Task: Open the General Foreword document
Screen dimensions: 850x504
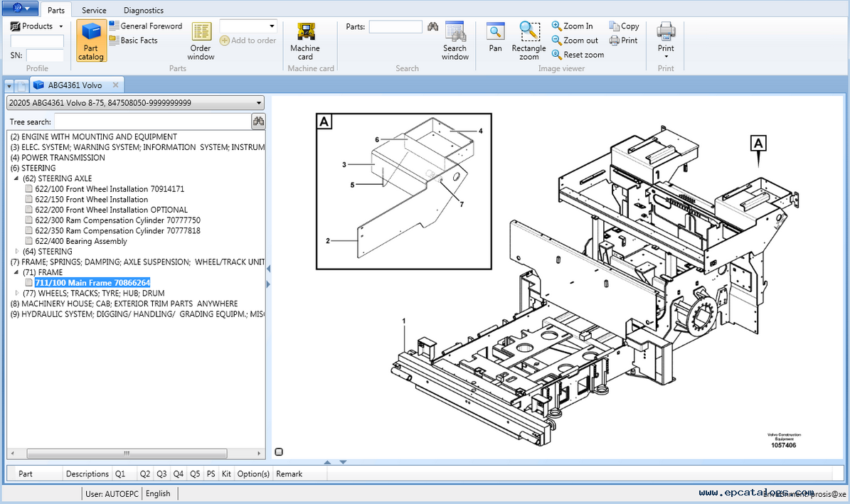Action: (145, 26)
